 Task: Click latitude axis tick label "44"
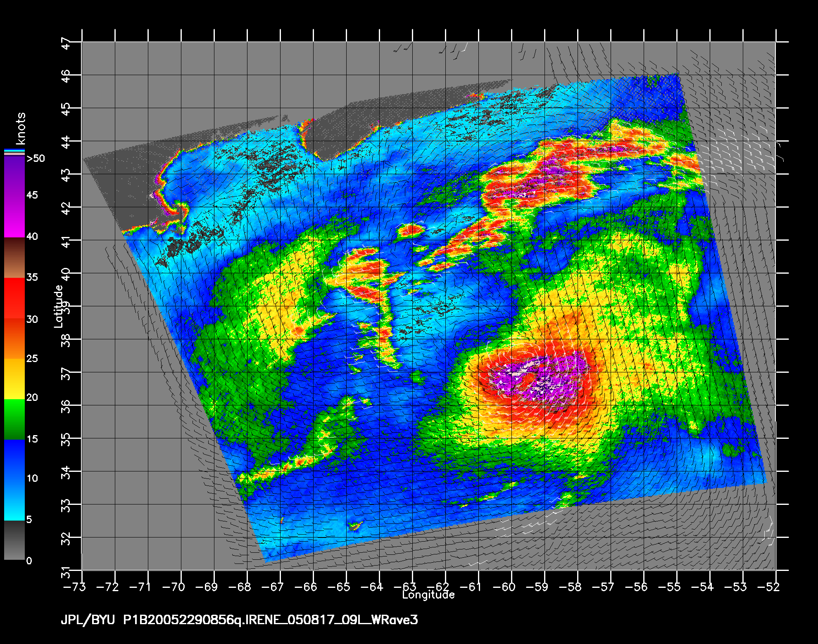66,142
